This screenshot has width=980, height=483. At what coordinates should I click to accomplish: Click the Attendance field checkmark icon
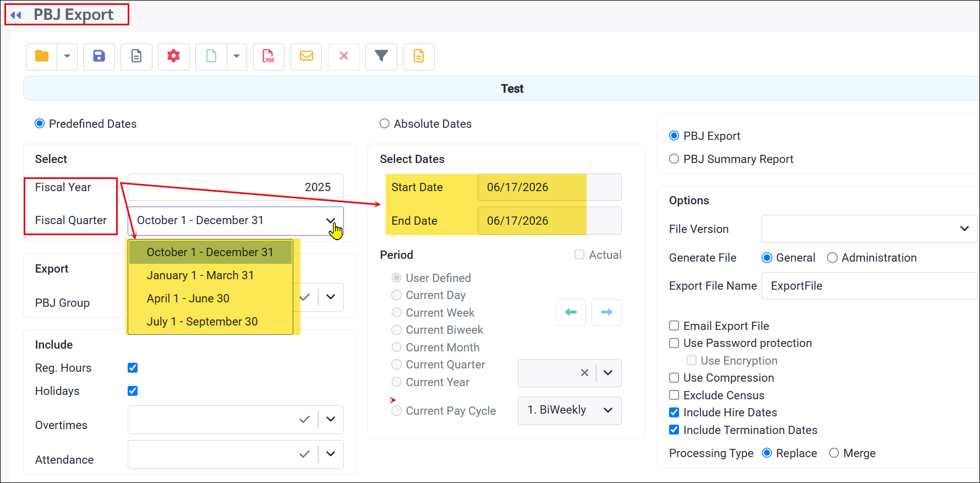click(304, 454)
